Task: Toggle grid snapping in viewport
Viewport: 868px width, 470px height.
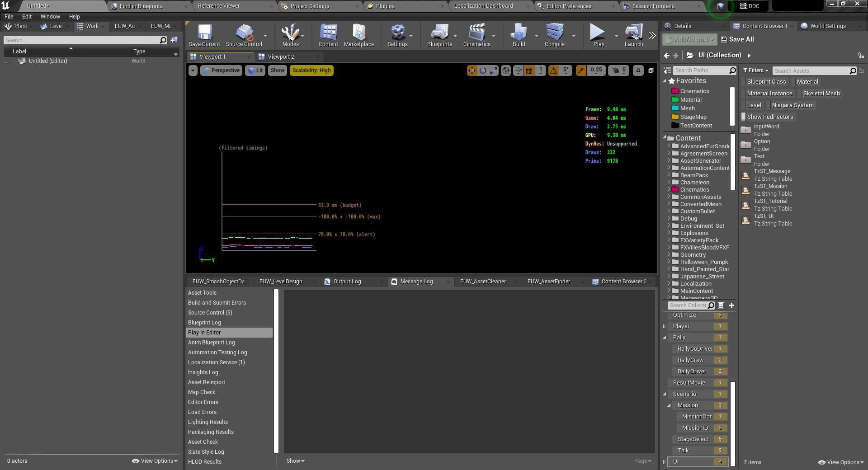Action: tap(529, 70)
